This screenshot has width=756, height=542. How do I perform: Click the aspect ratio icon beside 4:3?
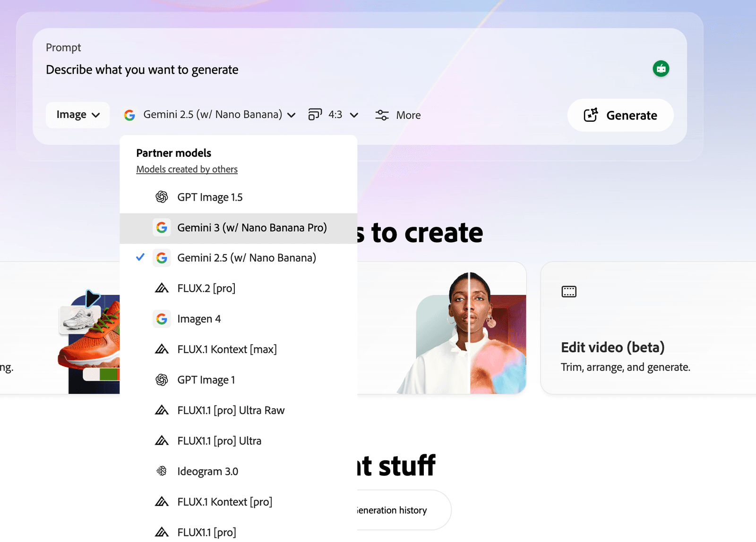[x=315, y=115]
